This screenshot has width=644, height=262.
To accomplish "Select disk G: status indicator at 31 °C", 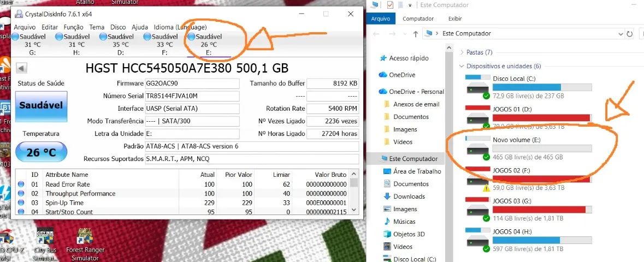I will pos(29,44).
